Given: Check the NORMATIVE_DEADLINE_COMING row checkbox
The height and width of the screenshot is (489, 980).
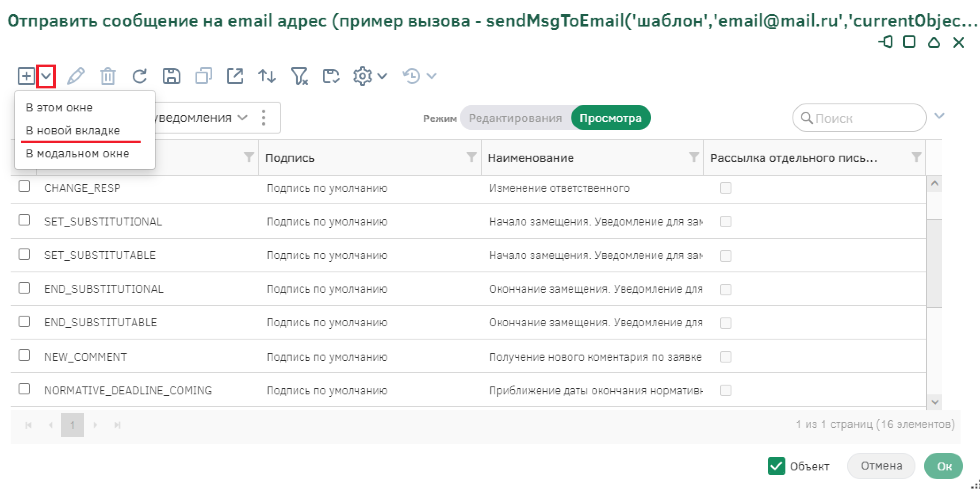Looking at the screenshot, I should [x=24, y=389].
